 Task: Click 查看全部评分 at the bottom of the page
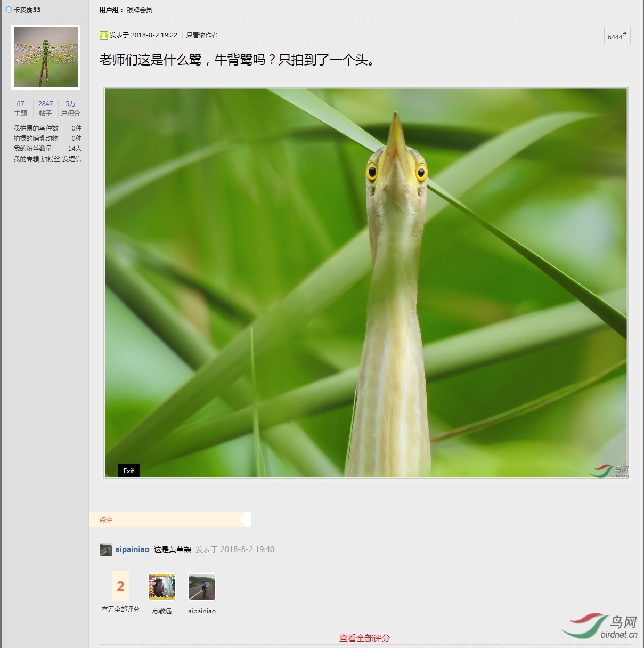(x=364, y=637)
